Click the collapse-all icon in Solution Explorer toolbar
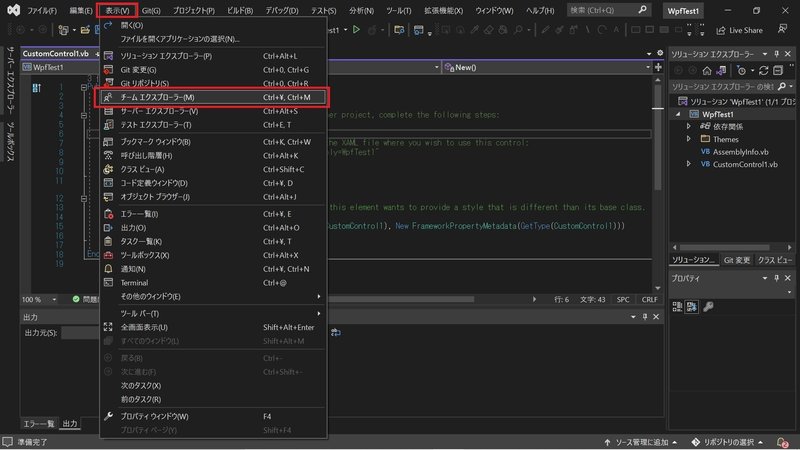The height and width of the screenshot is (450, 800). [x=778, y=70]
